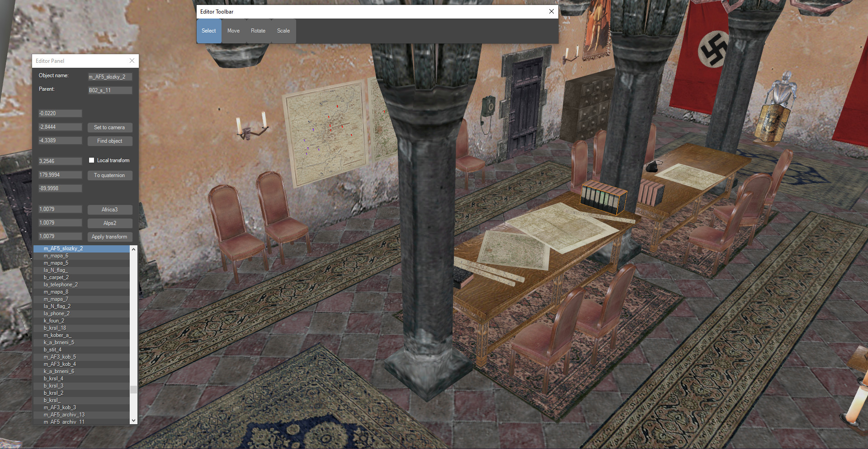The height and width of the screenshot is (449, 868).
Task: Click position field showing -4,3389
Action: click(60, 140)
